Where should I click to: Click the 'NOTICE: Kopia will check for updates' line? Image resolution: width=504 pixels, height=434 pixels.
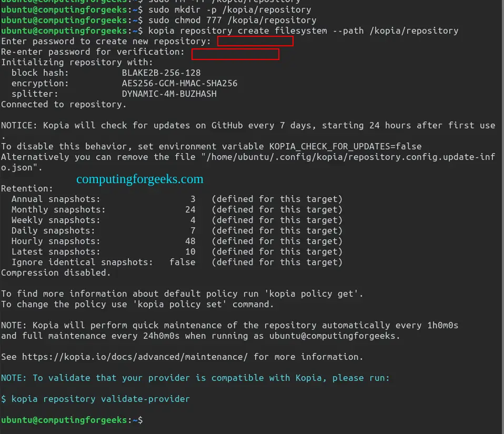click(248, 125)
